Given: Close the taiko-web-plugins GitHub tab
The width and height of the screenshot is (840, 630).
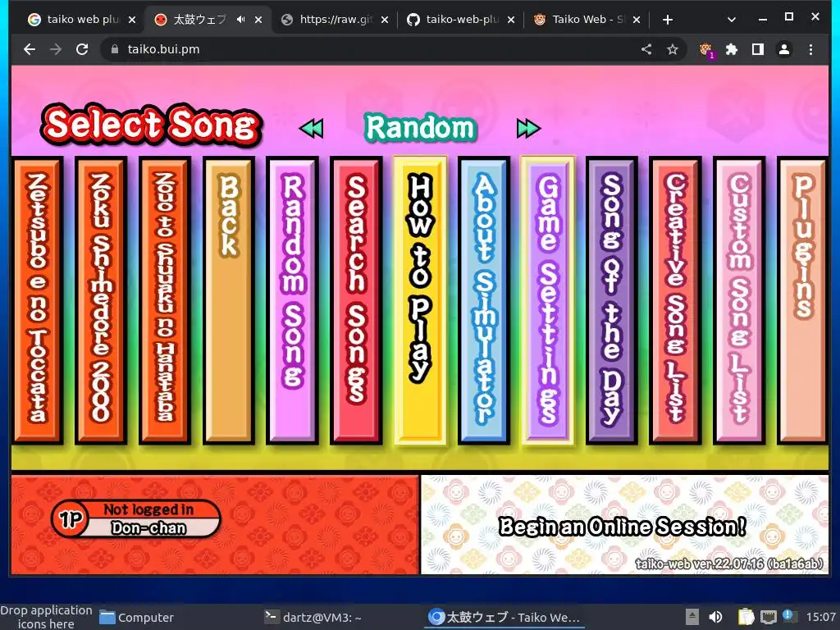Looking at the screenshot, I should pos(510,20).
